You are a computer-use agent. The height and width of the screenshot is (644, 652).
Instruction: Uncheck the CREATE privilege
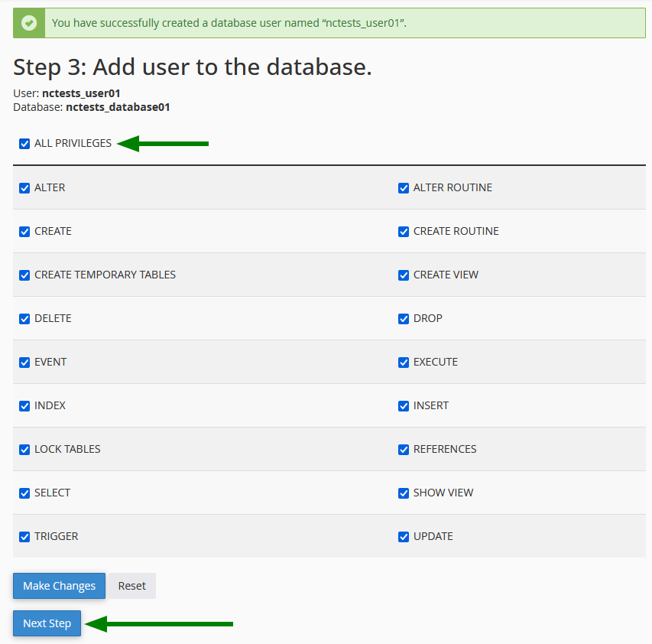pos(24,232)
